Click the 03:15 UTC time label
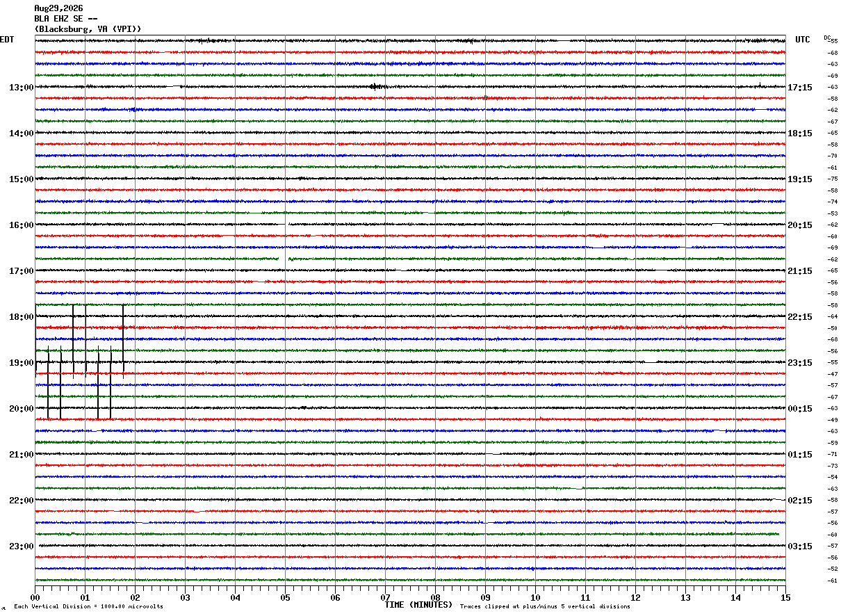The width and height of the screenshot is (841, 616). (800, 546)
